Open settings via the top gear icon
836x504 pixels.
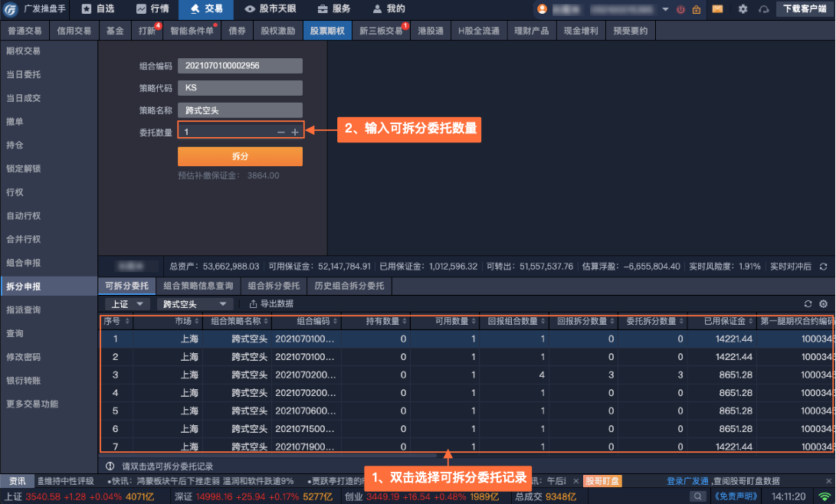(x=743, y=9)
